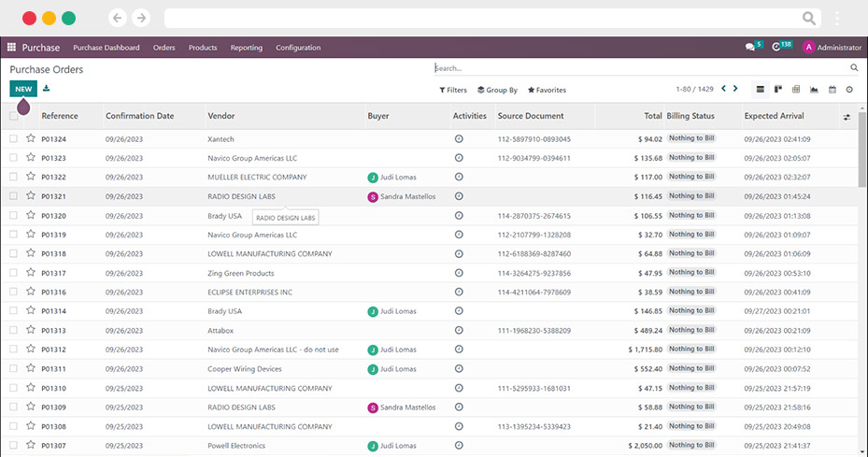Check the select-all header checkbox
The height and width of the screenshot is (457, 868).
coord(13,116)
